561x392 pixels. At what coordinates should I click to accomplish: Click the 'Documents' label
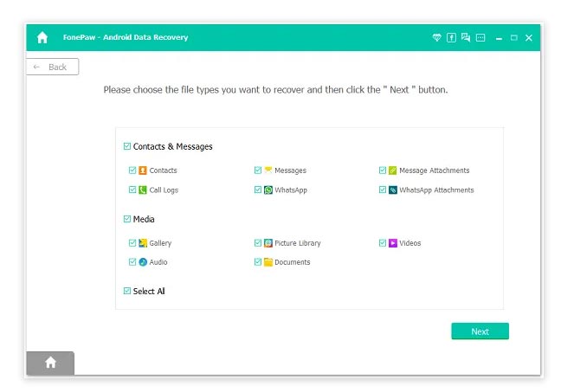pyautogui.click(x=293, y=262)
